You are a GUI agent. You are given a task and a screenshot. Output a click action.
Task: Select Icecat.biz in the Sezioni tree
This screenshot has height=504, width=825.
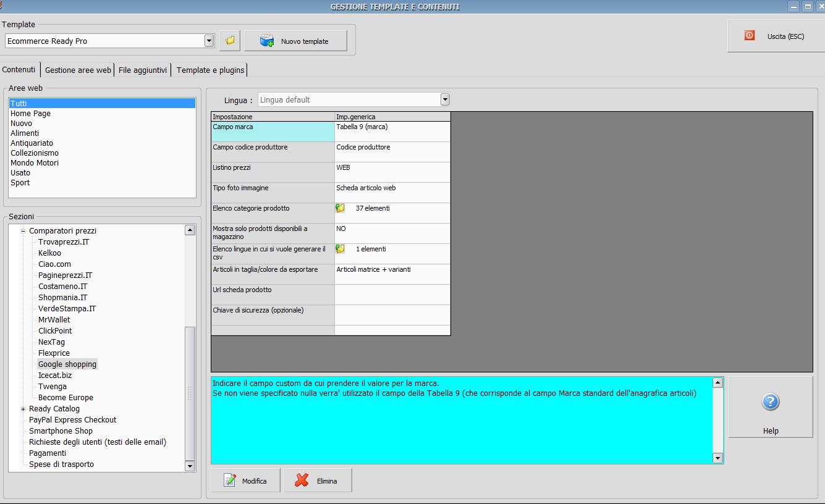pyautogui.click(x=55, y=376)
